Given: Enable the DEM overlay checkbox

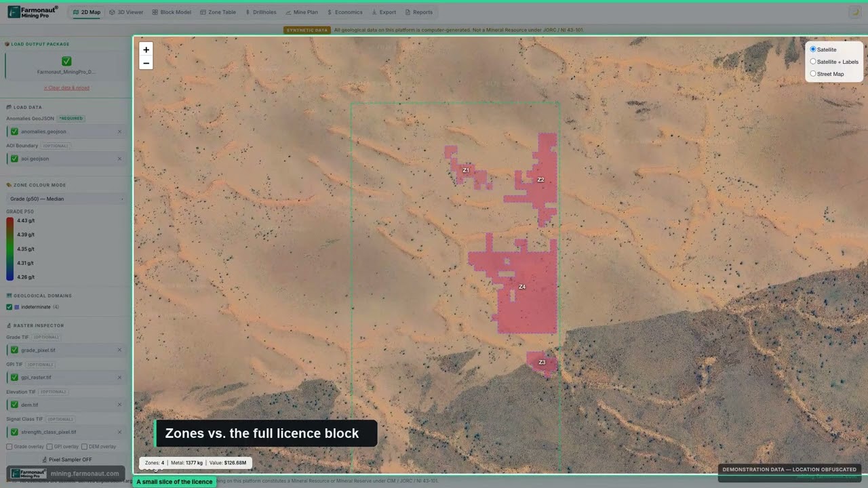Looking at the screenshot, I should point(83,447).
